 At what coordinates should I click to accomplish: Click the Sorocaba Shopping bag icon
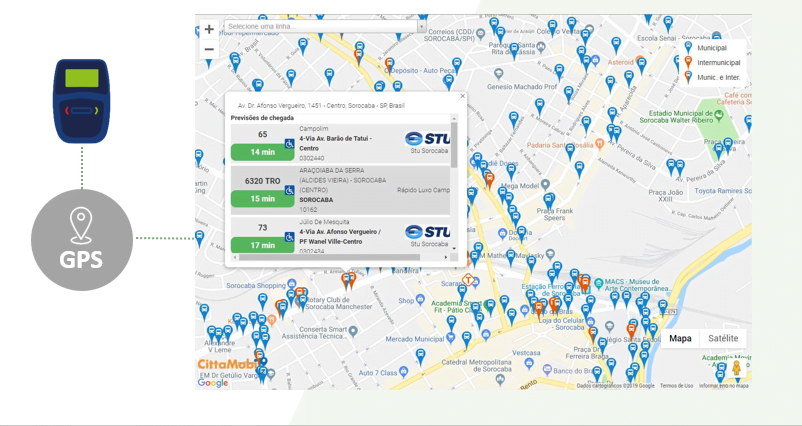click(292, 284)
